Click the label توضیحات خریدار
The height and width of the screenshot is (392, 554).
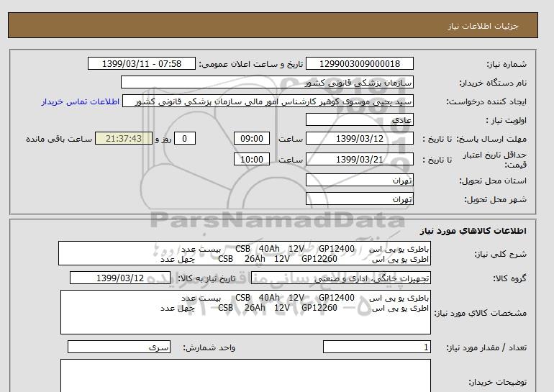point(497,382)
